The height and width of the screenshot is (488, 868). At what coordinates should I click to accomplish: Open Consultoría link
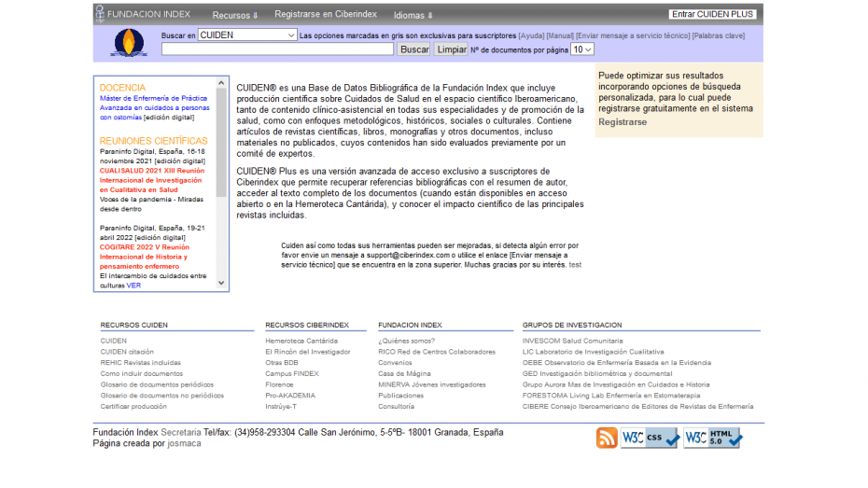(397, 407)
